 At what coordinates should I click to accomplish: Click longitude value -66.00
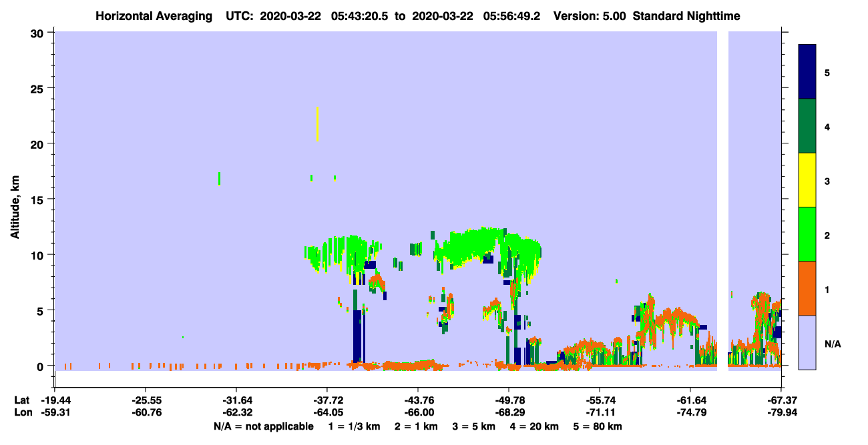[418, 412]
